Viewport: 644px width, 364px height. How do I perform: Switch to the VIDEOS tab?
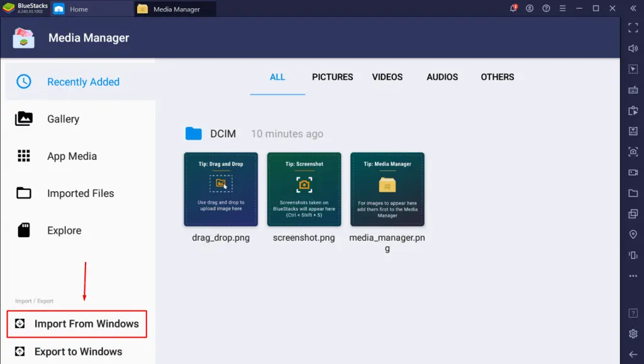click(x=387, y=77)
